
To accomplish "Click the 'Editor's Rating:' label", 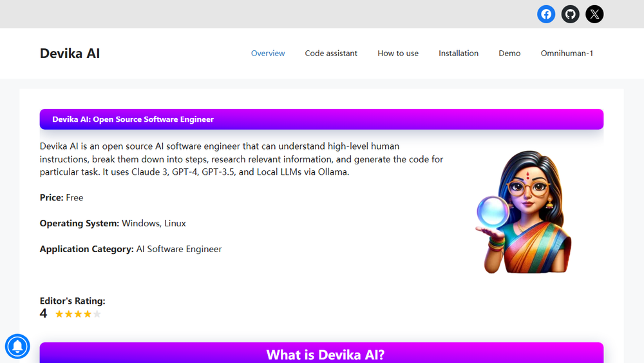I will (72, 301).
